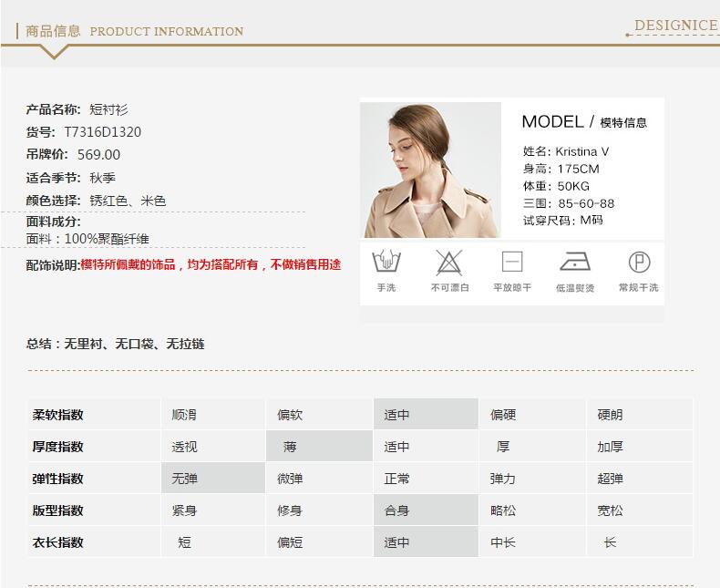Click the down-pointing arrow under 商品信息
Screen dimensions: 720x588
pos(55,51)
